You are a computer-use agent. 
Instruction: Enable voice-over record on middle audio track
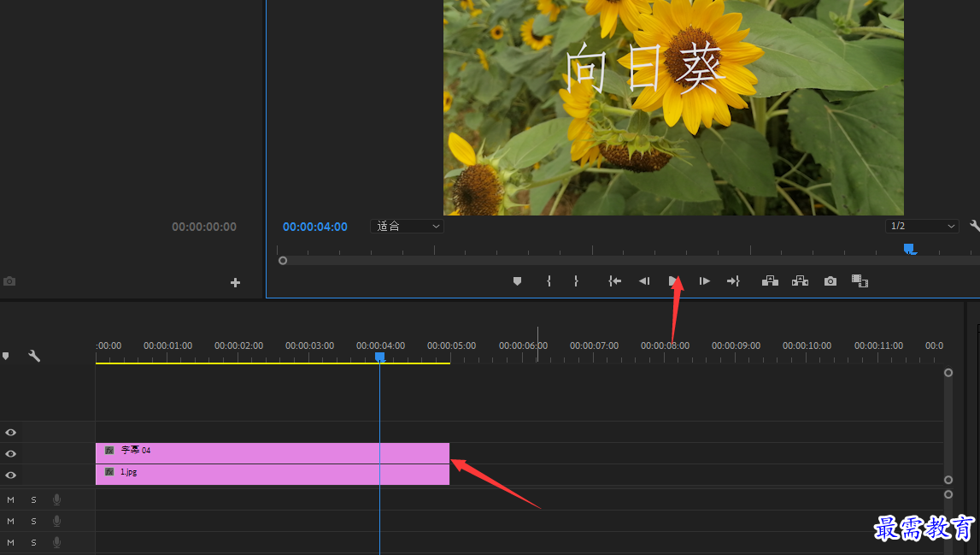coord(57,521)
